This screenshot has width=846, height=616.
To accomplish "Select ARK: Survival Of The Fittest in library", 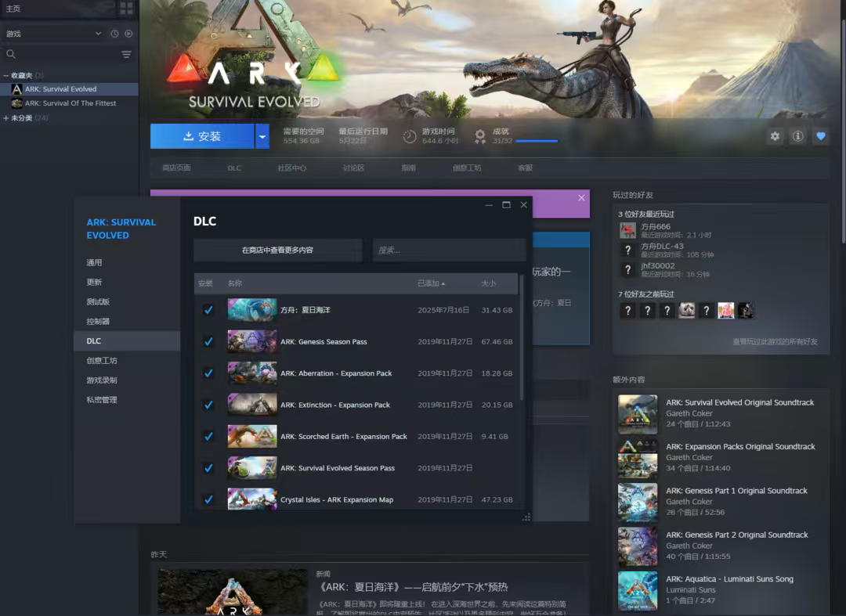I will coord(70,103).
